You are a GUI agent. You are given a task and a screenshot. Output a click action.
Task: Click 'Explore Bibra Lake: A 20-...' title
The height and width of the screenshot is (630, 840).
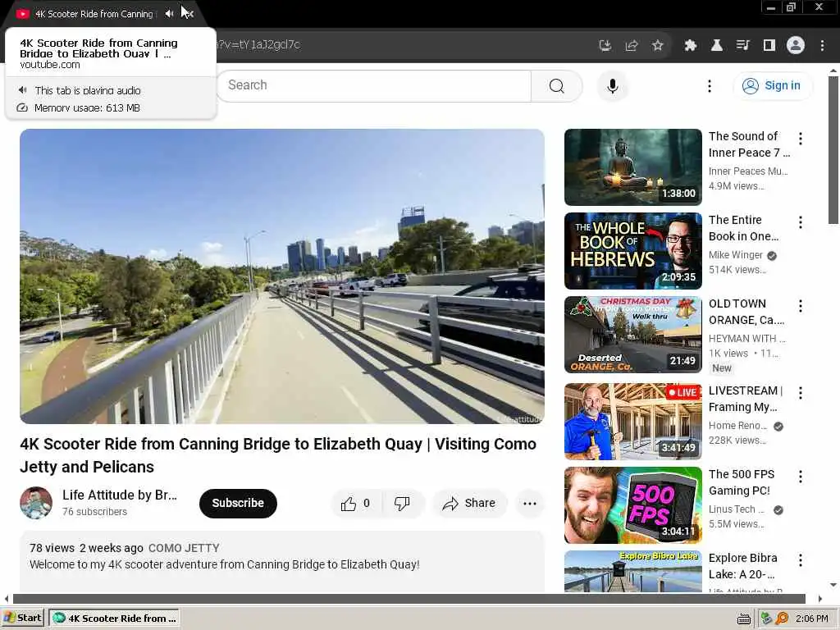coord(742,566)
